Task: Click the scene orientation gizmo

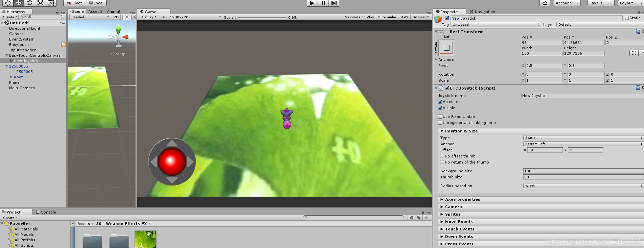Action: coord(118,36)
